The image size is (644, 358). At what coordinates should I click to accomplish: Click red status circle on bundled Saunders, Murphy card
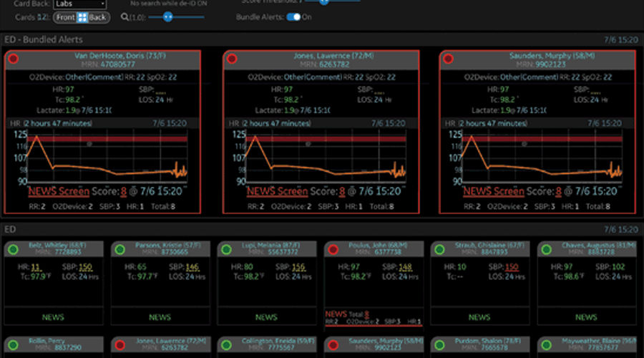coord(448,59)
